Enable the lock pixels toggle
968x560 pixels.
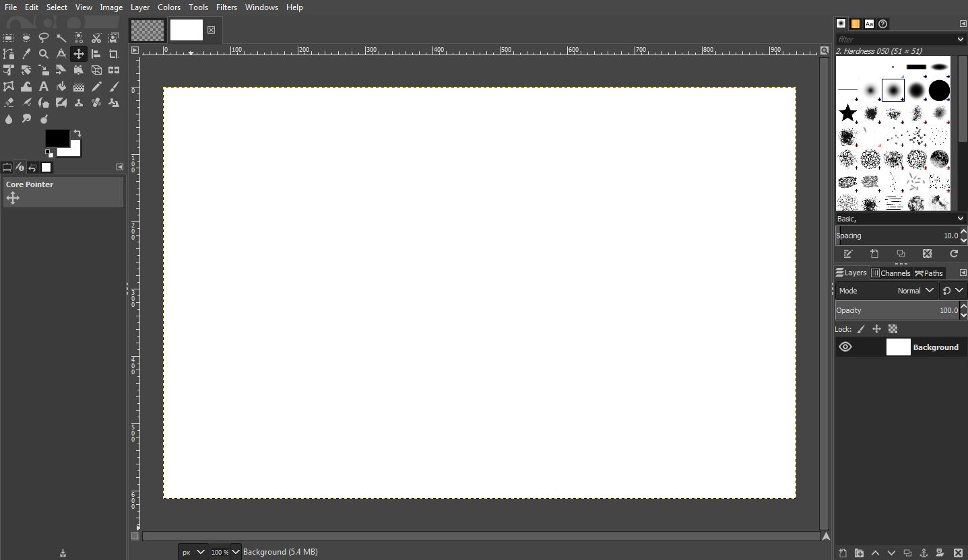point(861,328)
